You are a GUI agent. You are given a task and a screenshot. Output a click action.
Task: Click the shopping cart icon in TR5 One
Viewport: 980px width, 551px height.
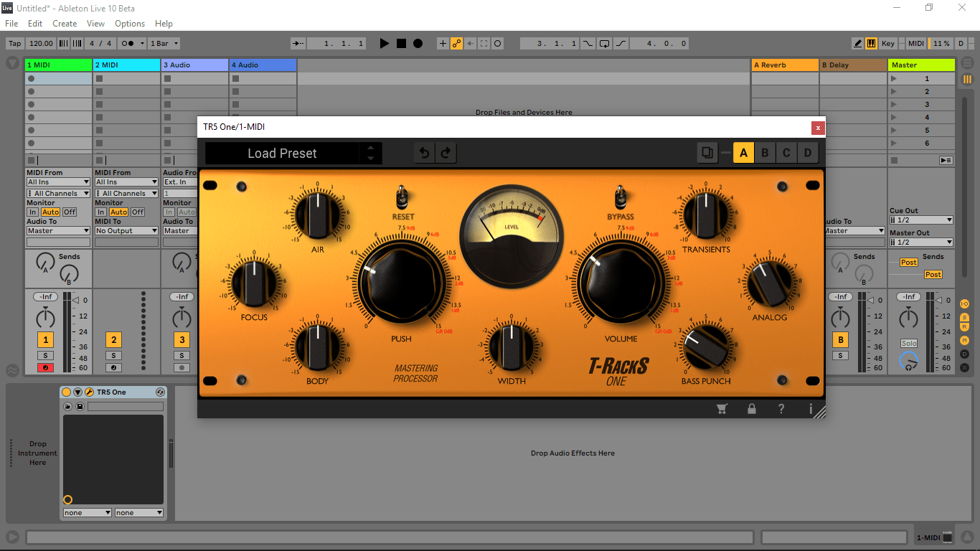click(x=722, y=409)
